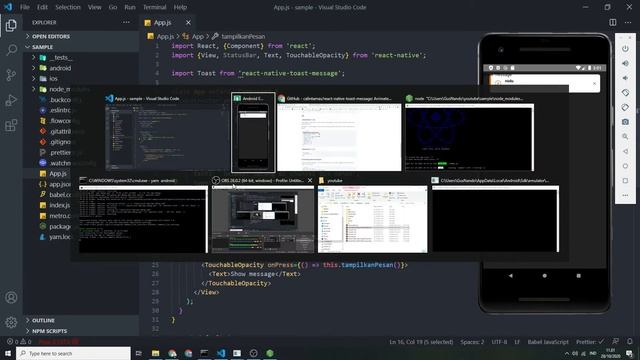Open the Help menu
The height and width of the screenshot is (360, 640).
(x=180, y=7)
